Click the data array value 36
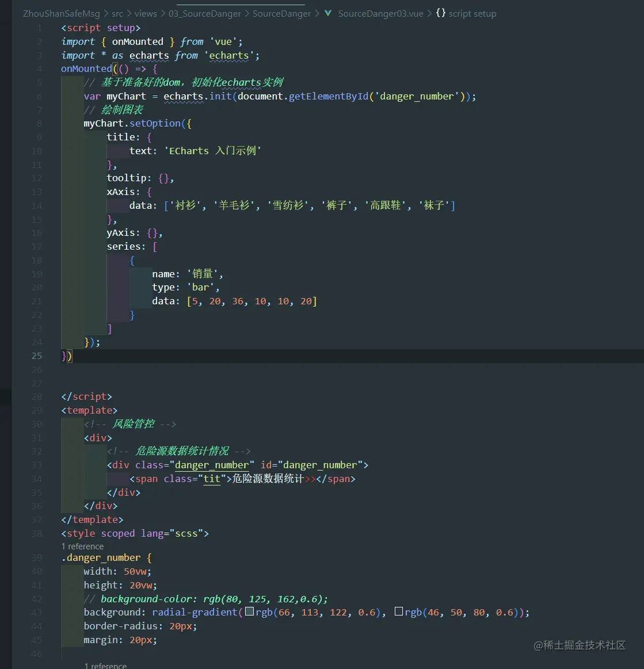The image size is (644, 669). [x=238, y=301]
